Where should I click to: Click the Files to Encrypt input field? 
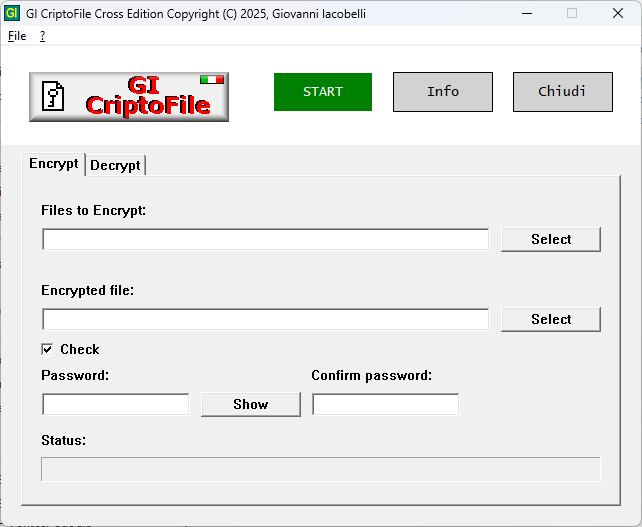point(266,239)
